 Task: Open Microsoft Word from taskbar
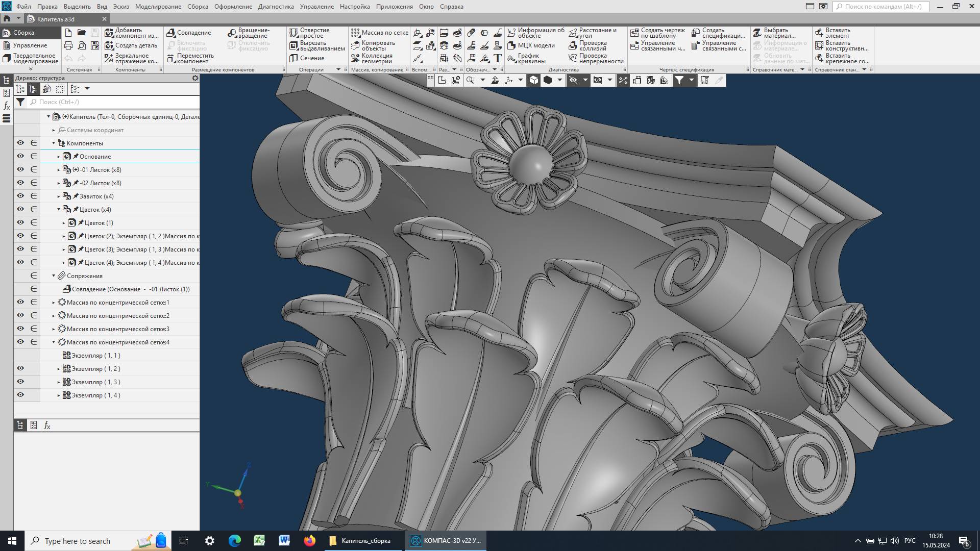point(284,541)
